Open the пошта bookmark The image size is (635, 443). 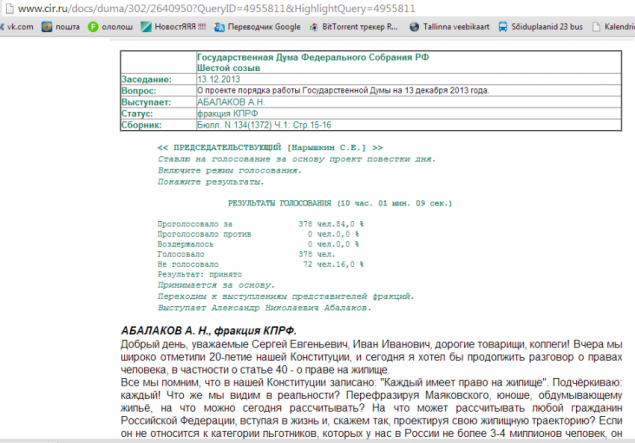click(61, 27)
